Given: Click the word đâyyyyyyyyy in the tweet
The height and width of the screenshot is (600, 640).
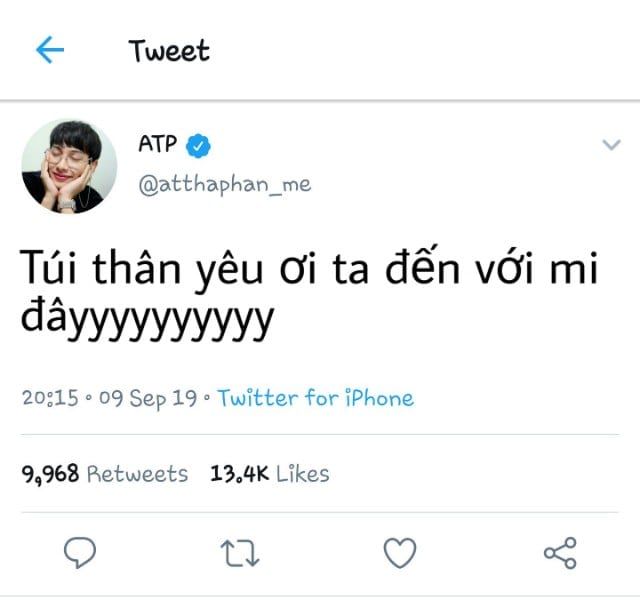Looking at the screenshot, I should click(147, 320).
